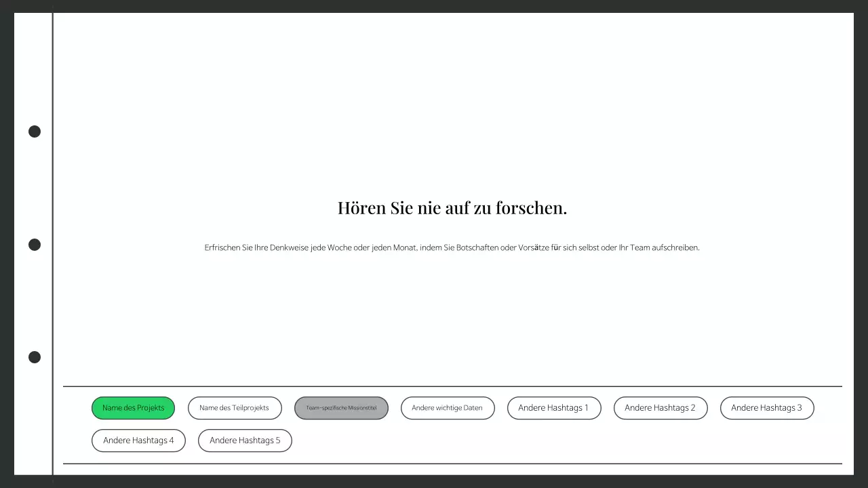Click the 'Andere wichtige Daten' tag

click(x=448, y=407)
